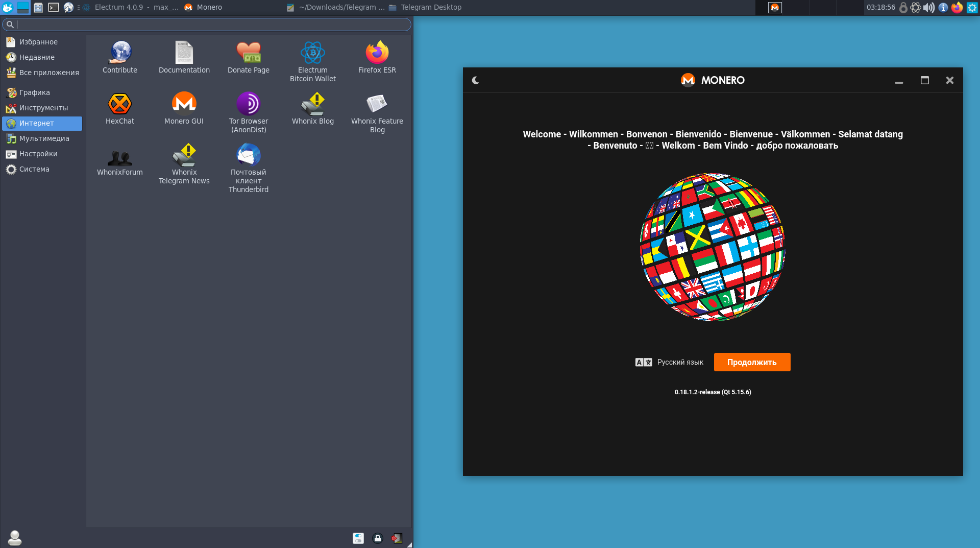This screenshot has width=980, height=548.
Task: Open the Whonix Blog launcher
Action: pos(313,108)
